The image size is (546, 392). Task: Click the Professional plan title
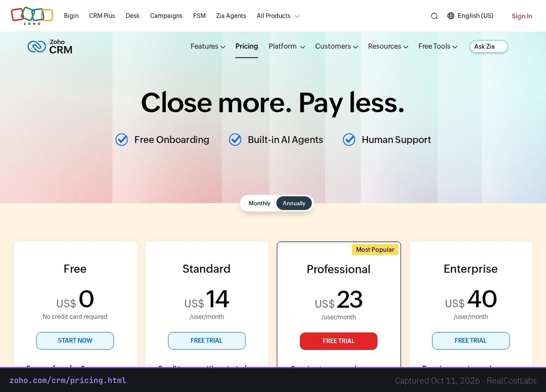[x=339, y=269]
